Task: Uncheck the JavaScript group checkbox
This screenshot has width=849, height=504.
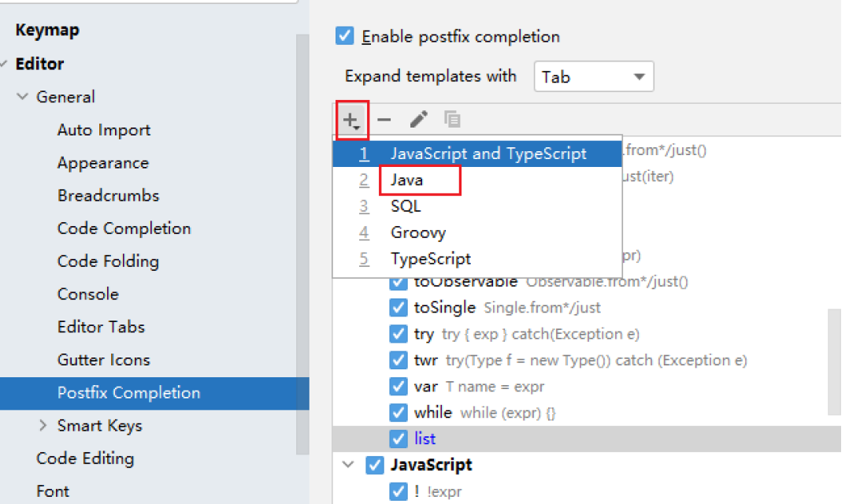Action: 375,465
